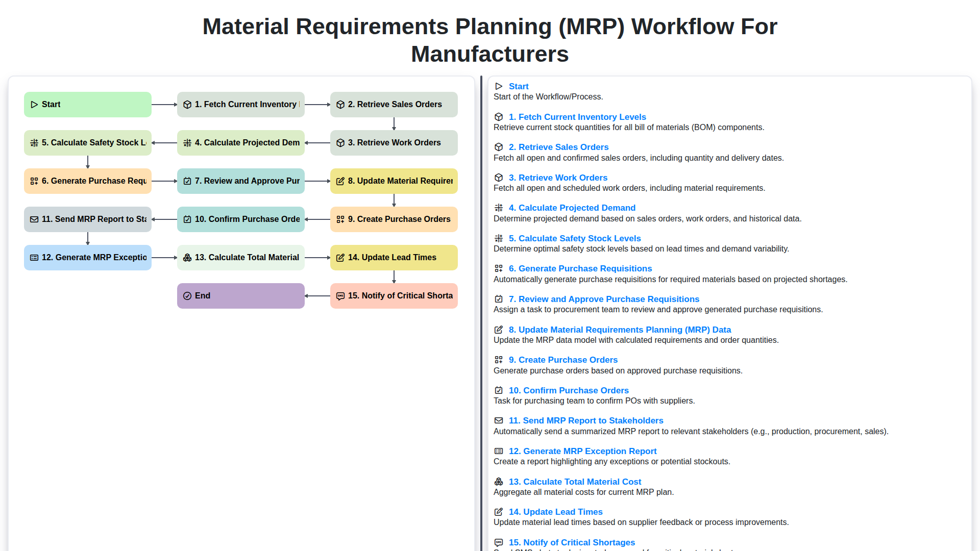Open the 5. Calculate Safety Stock Levels link
The width and height of the screenshot is (980, 551).
[575, 238]
